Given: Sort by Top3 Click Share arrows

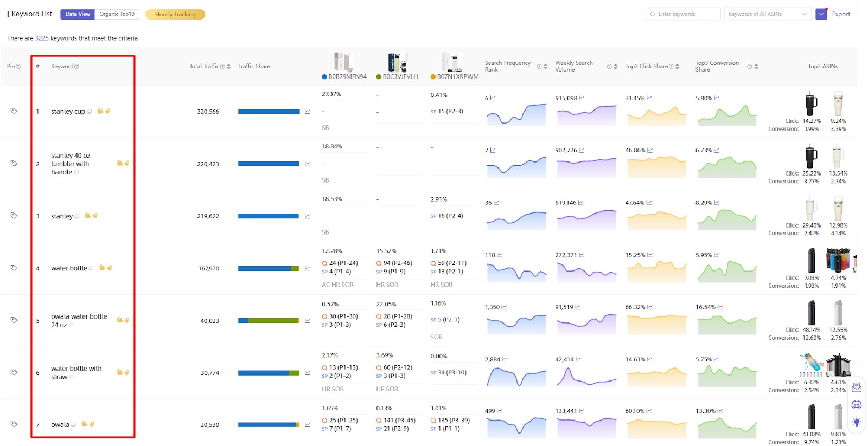Looking at the screenshot, I should pos(677,67).
